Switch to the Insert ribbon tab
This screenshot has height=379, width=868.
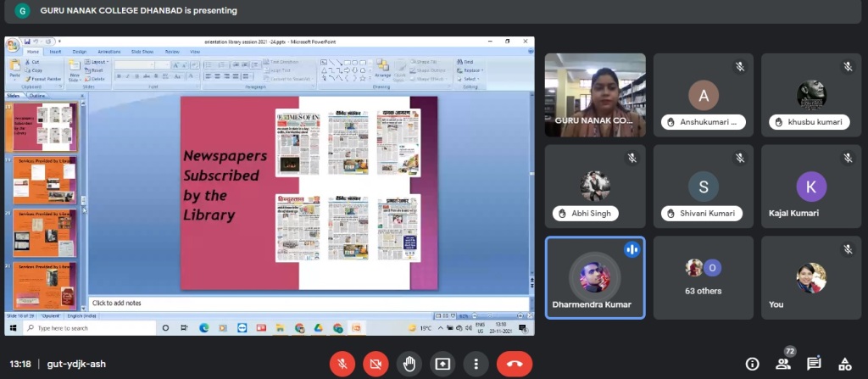pos(55,52)
